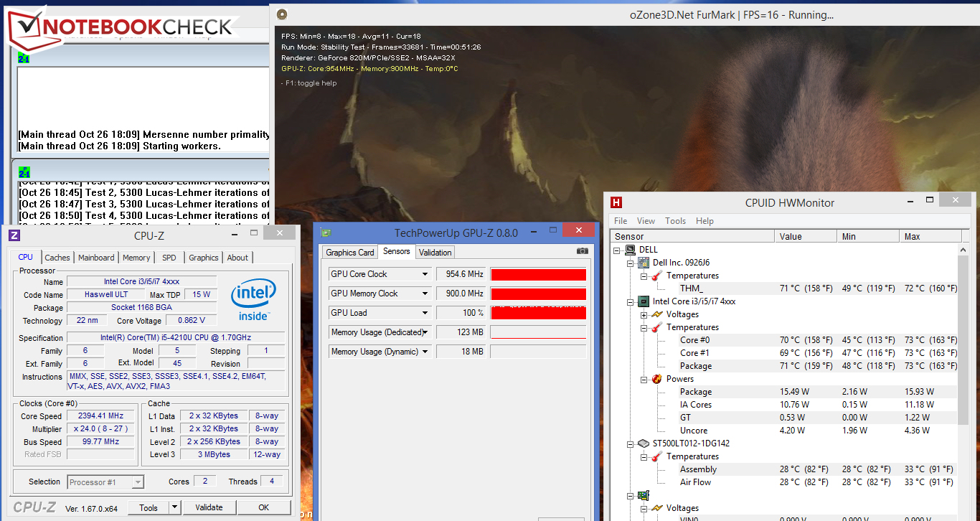
Task: Click the Min column header in HWMonitor
Action: (868, 236)
